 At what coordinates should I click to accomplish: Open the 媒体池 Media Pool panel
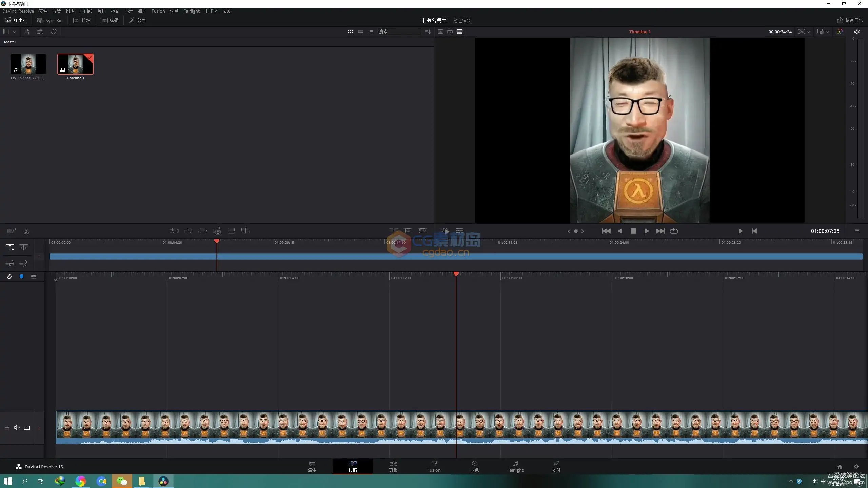16,20
